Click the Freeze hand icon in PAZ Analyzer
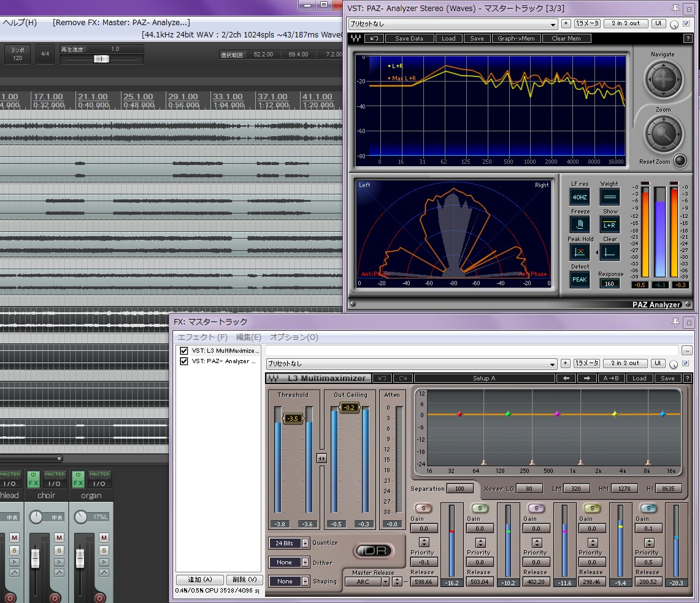The height and width of the screenshot is (603, 700). pyautogui.click(x=580, y=224)
